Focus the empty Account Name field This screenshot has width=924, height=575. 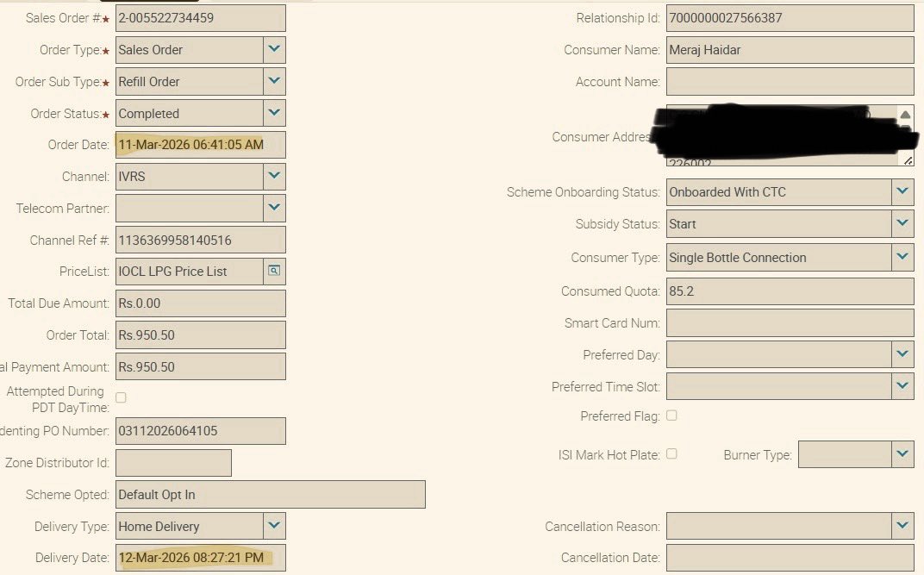coord(790,81)
